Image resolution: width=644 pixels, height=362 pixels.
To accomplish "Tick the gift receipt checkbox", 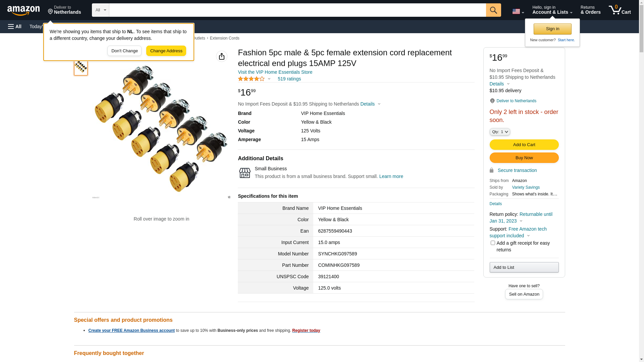I will (x=493, y=243).
